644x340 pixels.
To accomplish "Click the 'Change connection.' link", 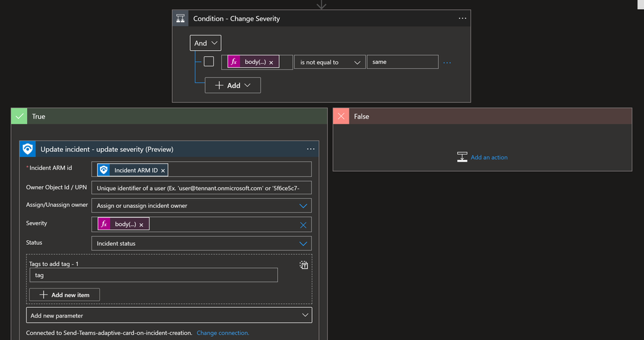I will click(223, 333).
